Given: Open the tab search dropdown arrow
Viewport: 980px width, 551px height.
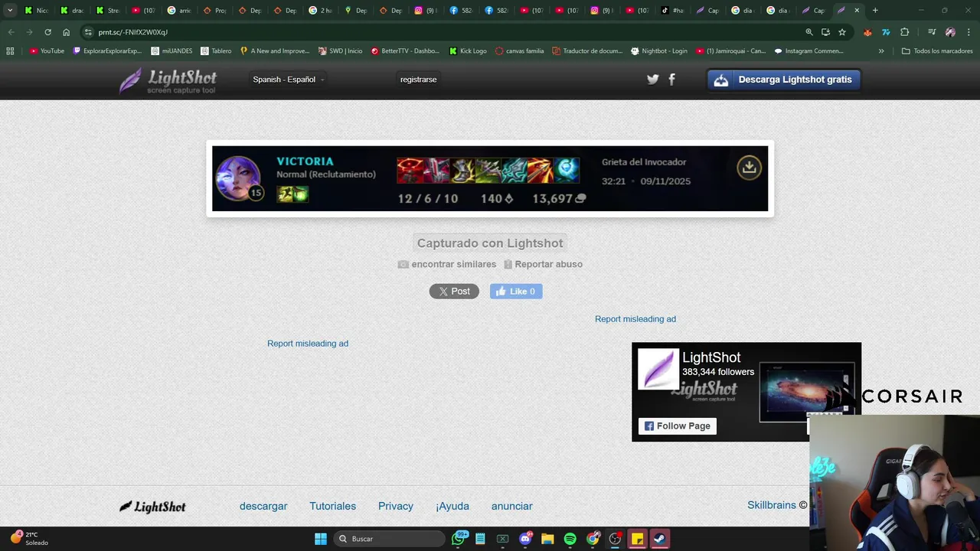Looking at the screenshot, I should point(10,11).
